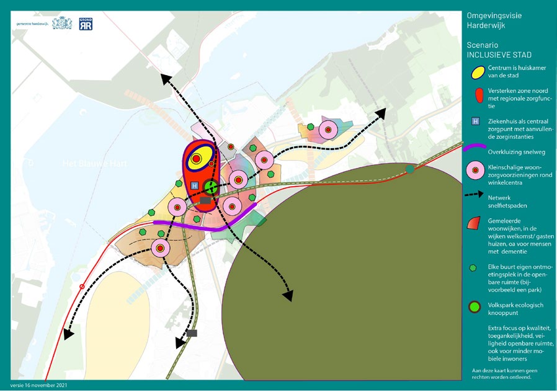Click the H hospital marker on the map
The image size is (557, 392).
point(195,185)
